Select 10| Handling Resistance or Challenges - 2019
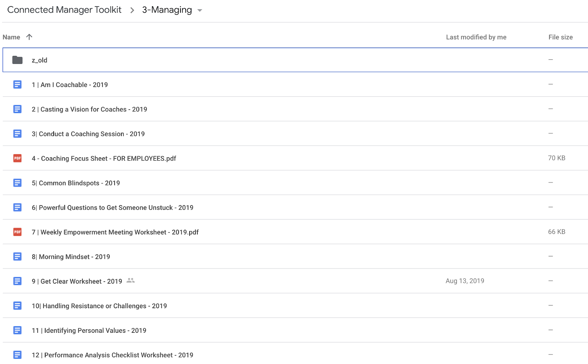 (x=295, y=306)
